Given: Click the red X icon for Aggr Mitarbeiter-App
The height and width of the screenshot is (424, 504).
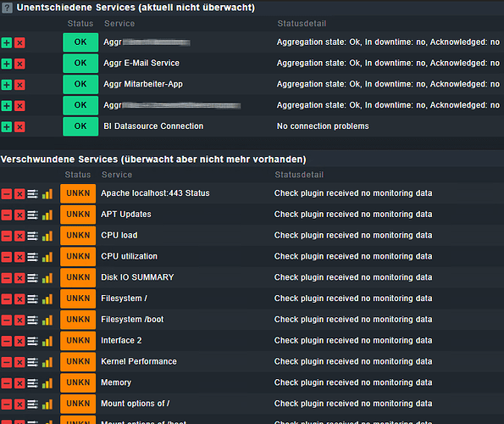Looking at the screenshot, I should (x=19, y=85).
